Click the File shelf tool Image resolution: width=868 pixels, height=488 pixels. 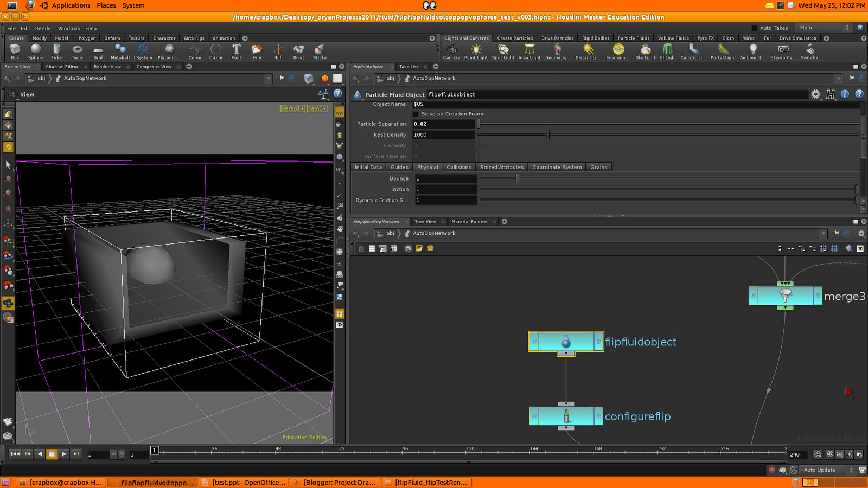pos(257,52)
